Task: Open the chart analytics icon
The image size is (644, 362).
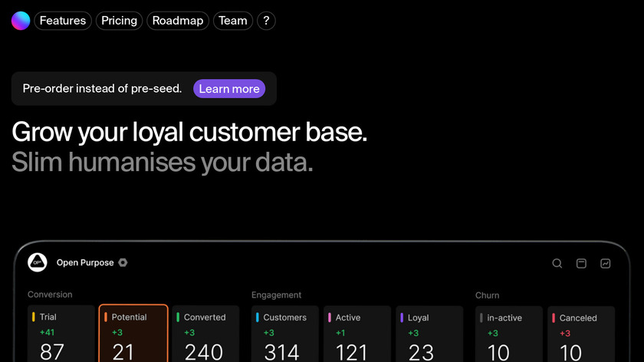Action: pos(606,263)
